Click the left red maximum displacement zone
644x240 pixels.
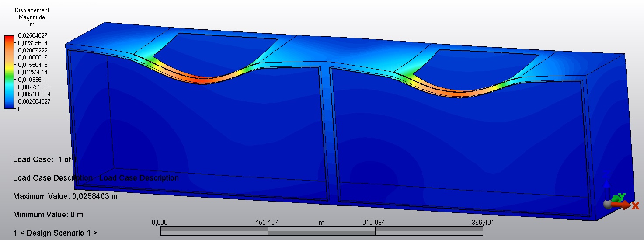pyautogui.click(x=201, y=80)
